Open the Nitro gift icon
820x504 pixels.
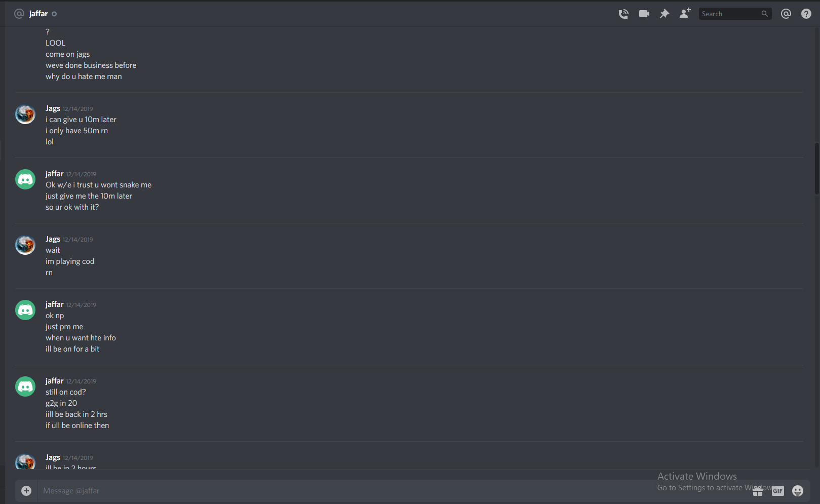(x=758, y=490)
